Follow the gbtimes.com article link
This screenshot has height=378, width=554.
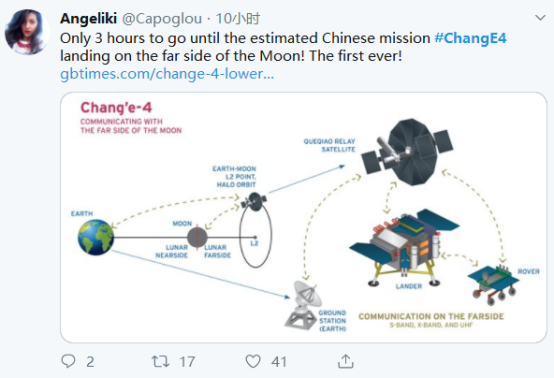[x=167, y=74]
